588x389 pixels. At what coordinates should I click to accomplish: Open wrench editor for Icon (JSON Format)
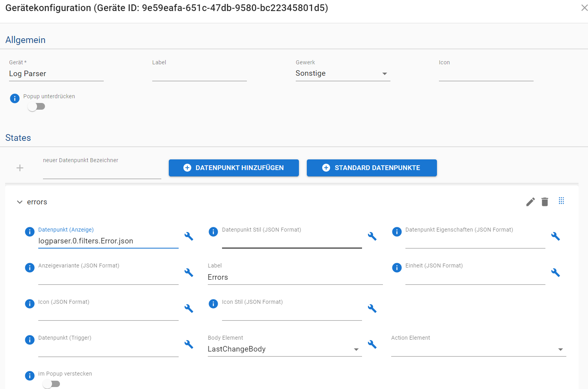tap(189, 309)
